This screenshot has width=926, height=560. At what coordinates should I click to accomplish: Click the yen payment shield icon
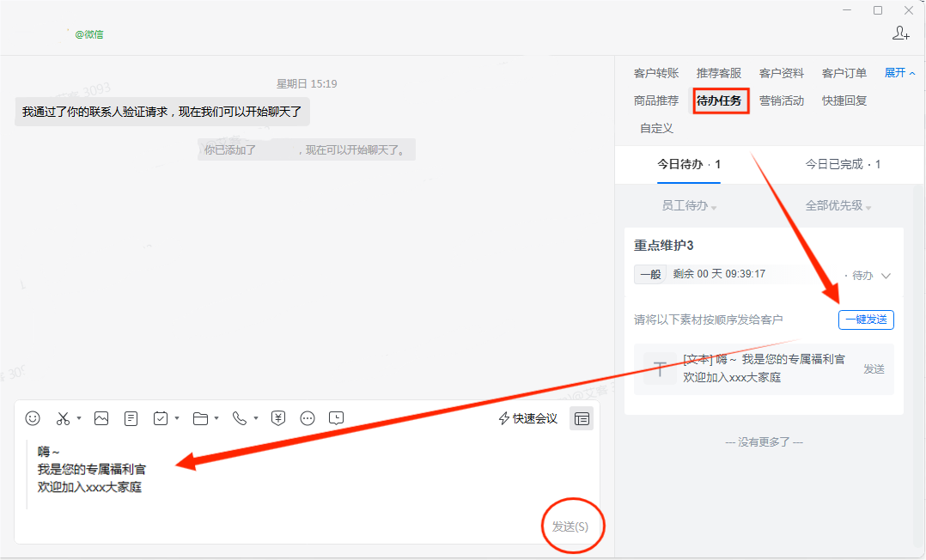pos(278,418)
